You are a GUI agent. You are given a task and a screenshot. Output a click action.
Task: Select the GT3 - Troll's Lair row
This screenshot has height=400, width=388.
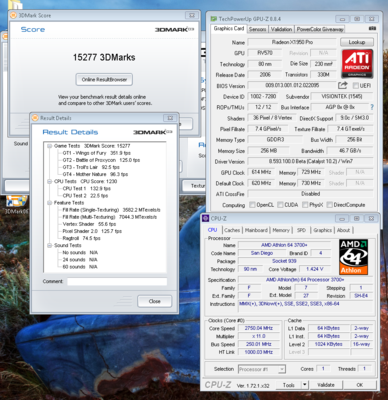pyautogui.click(x=91, y=167)
